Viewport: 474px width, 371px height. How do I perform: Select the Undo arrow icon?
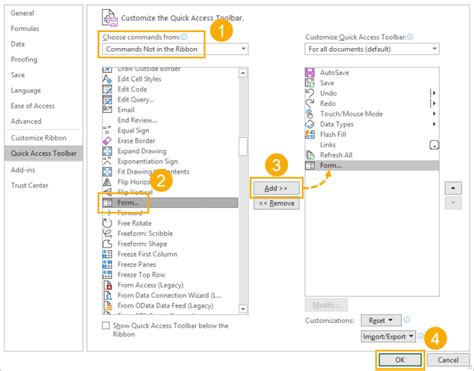[x=310, y=93]
